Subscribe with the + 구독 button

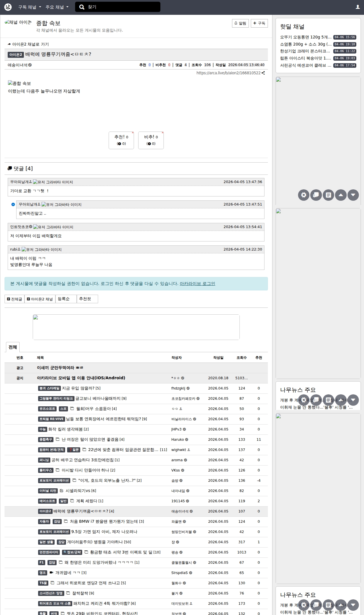click(259, 23)
